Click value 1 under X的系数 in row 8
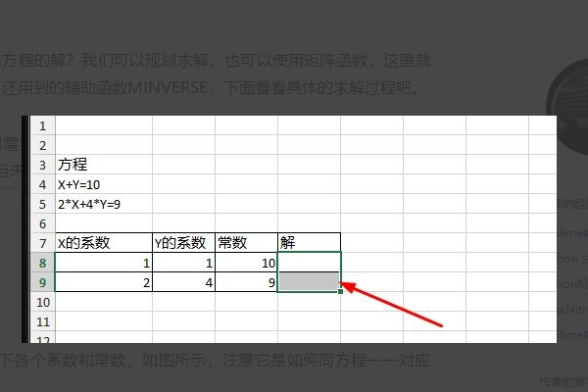This screenshot has width=588, height=392. point(104,263)
